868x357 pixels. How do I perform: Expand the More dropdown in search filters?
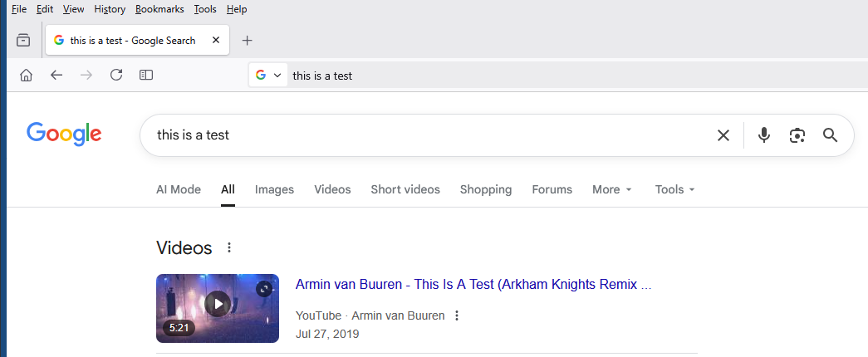(612, 189)
